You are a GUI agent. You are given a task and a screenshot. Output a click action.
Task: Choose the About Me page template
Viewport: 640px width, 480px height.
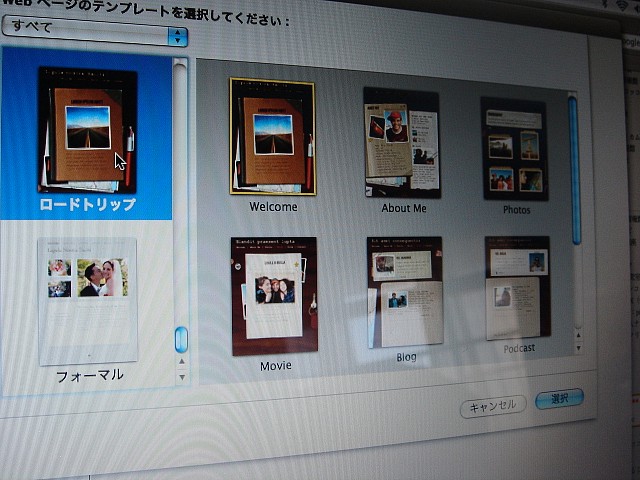[x=401, y=143]
